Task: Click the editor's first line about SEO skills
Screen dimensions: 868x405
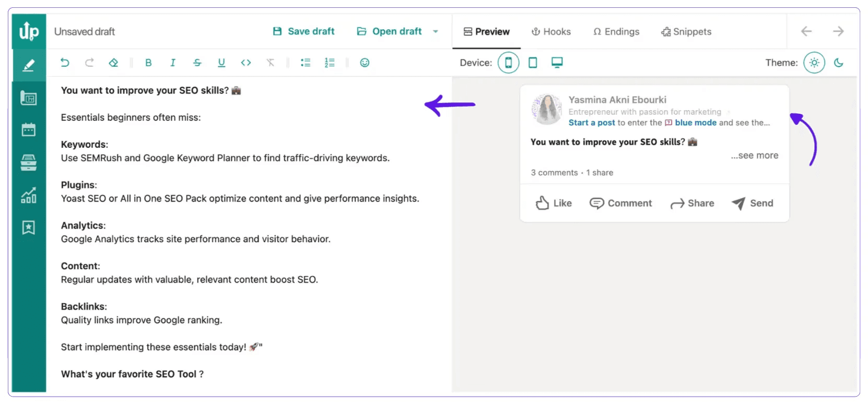Action: click(151, 90)
